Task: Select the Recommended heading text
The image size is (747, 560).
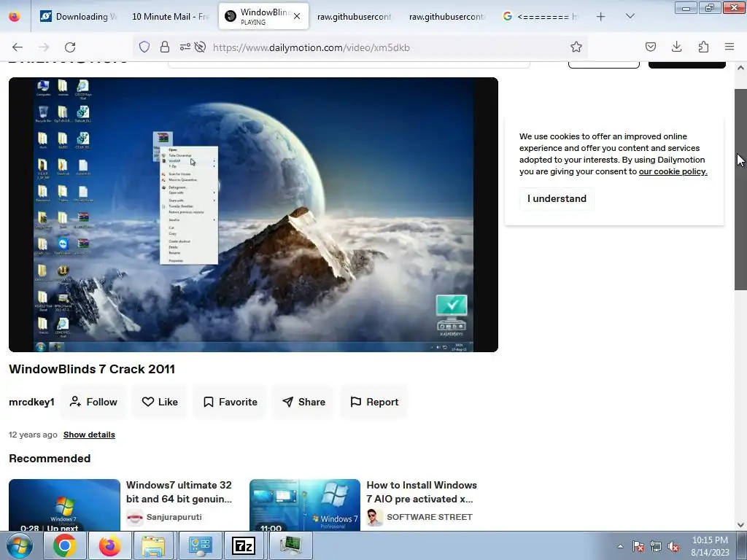Action: click(x=50, y=458)
